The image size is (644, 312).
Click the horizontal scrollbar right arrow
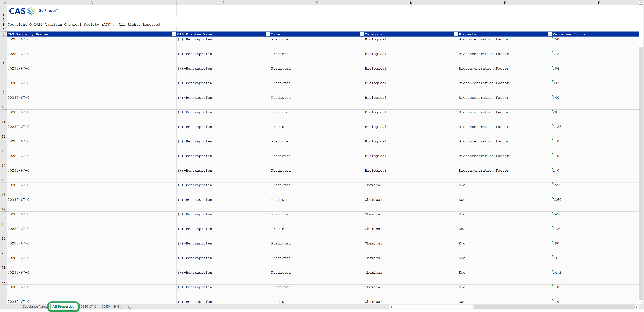[636, 307]
